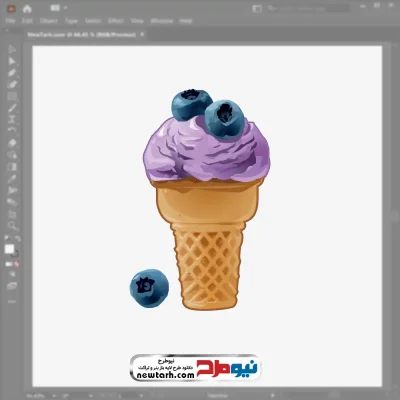Select the Line Segment tool
This screenshot has height=400, width=400.
pyautogui.click(x=12, y=108)
